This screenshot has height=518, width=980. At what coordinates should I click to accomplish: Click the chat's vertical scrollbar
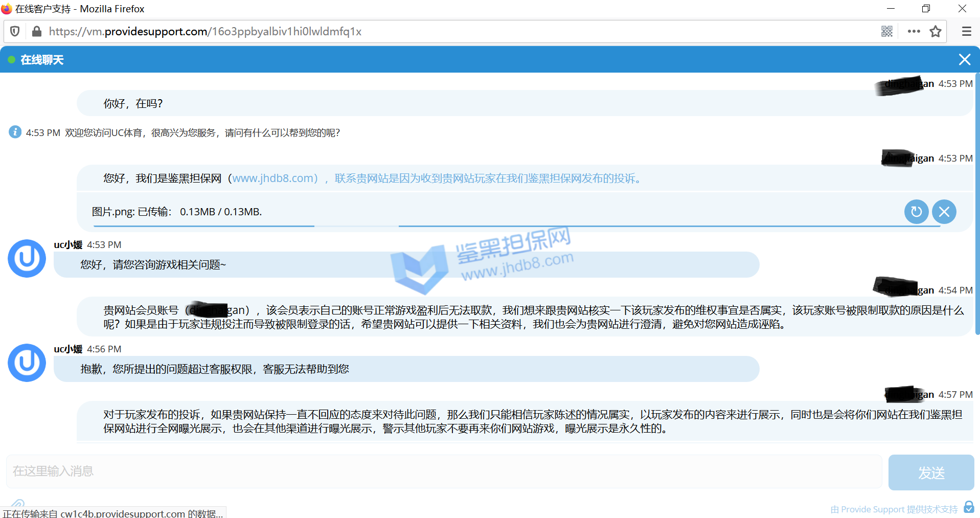977,205
